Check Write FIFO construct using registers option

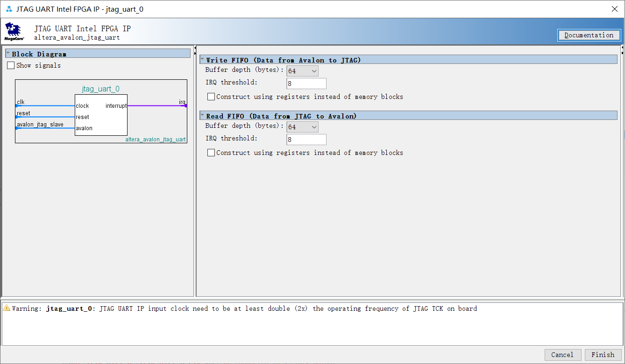coord(211,97)
